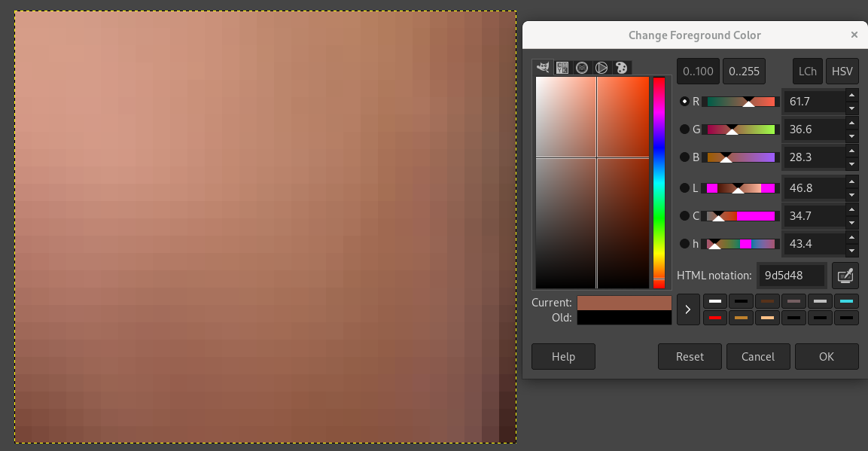868x451 pixels.
Task: Click the B value field showing 28.3
Action: point(814,157)
